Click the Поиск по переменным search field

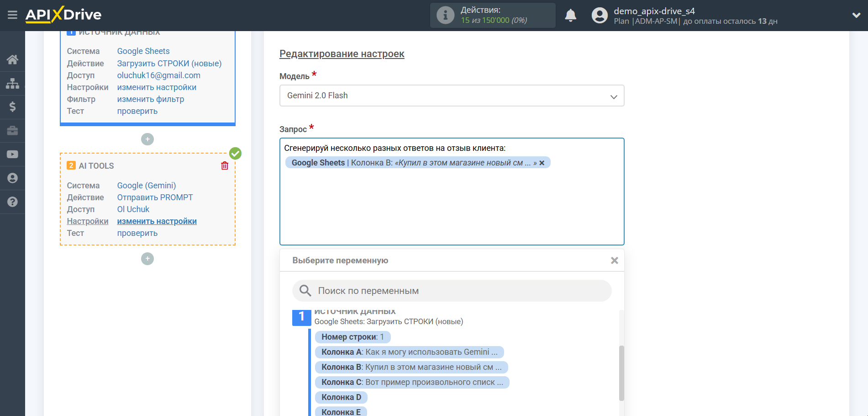[452, 291]
